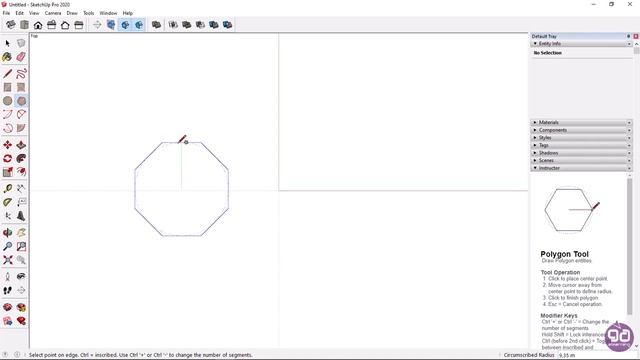Select the Zoom Window tool
640x360 pixels.
tap(21, 247)
